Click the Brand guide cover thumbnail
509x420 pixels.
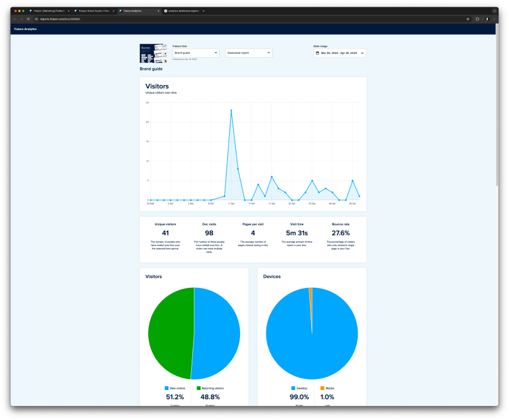tap(154, 54)
